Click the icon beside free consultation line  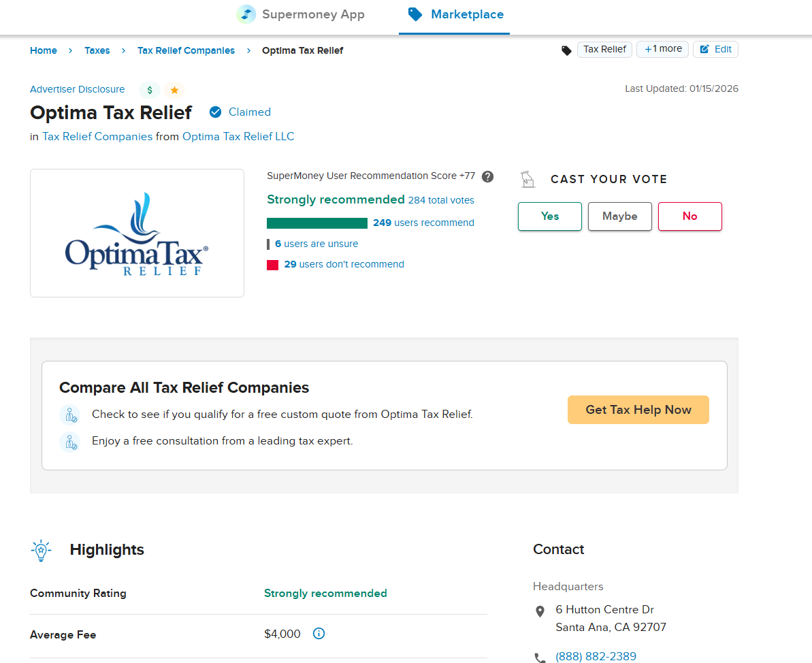pyautogui.click(x=70, y=442)
